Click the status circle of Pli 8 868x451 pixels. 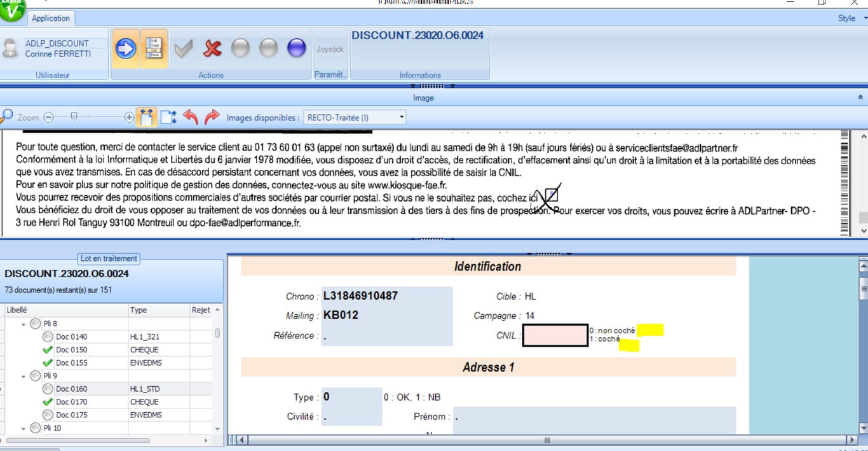35,324
